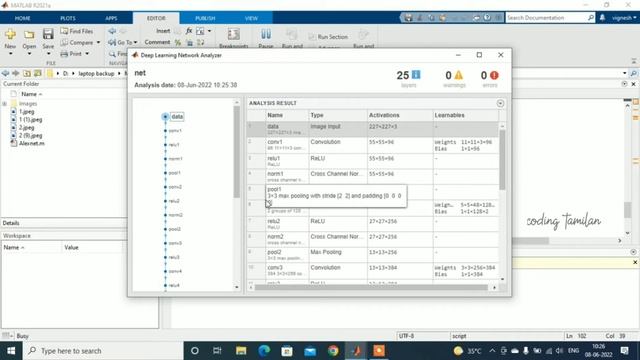Click Find Files in the ribbon

[77, 31]
